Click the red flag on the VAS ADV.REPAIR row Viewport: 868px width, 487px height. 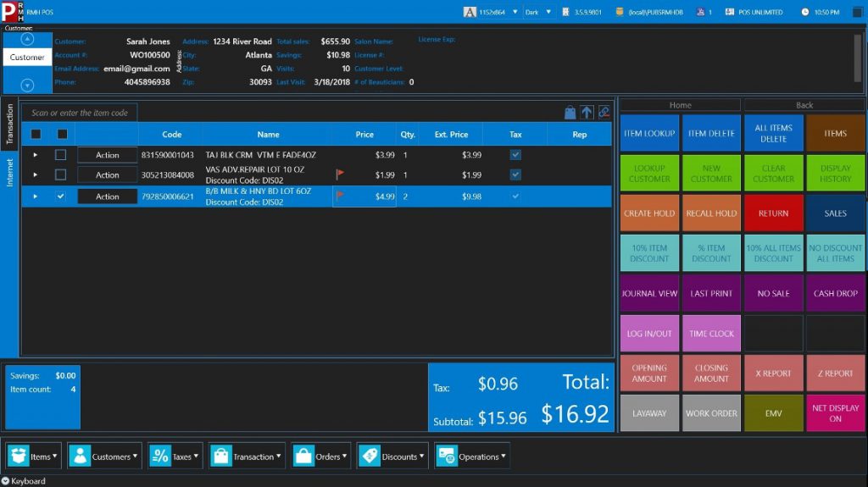[340, 174]
